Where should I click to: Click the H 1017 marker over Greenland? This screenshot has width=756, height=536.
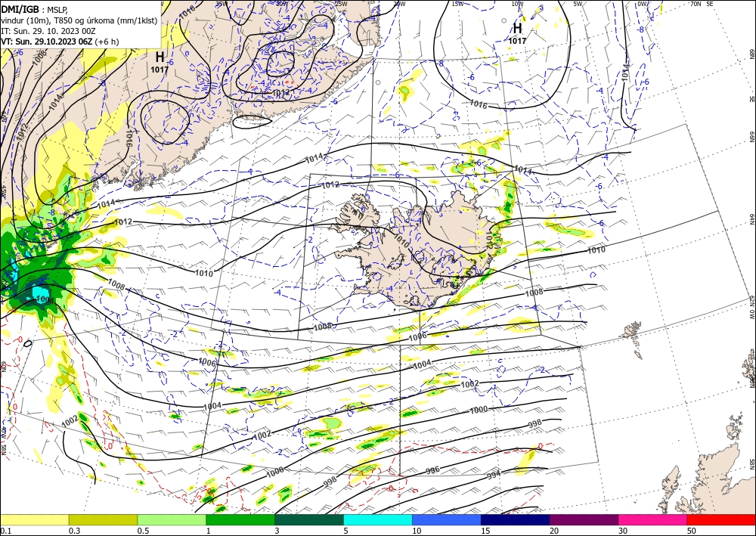[160, 62]
